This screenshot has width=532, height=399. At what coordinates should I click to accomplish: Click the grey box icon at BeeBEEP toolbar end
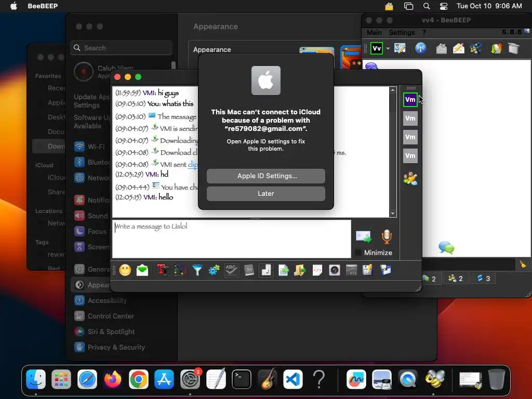[x=514, y=48]
